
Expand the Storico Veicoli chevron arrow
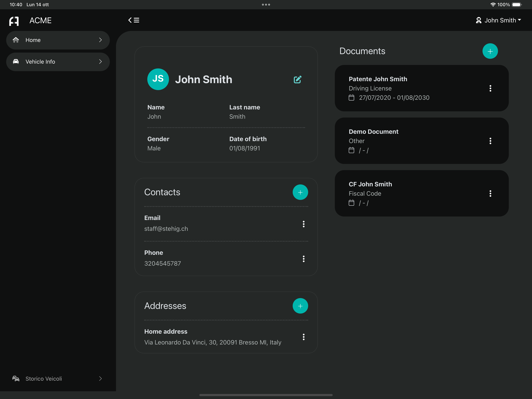pyautogui.click(x=101, y=379)
